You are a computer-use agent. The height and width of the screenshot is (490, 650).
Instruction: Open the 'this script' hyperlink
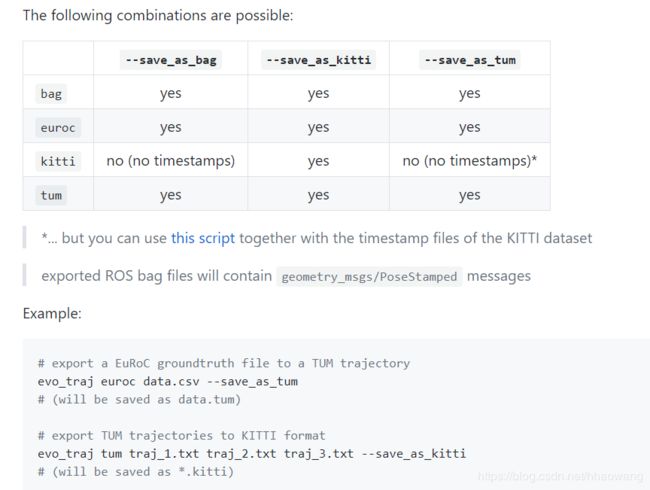pyautogui.click(x=203, y=238)
